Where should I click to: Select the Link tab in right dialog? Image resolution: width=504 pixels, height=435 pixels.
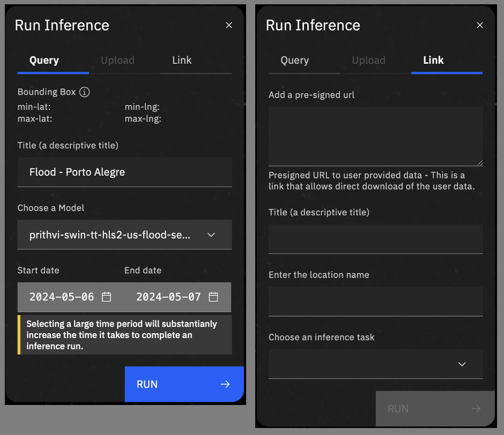click(x=433, y=61)
